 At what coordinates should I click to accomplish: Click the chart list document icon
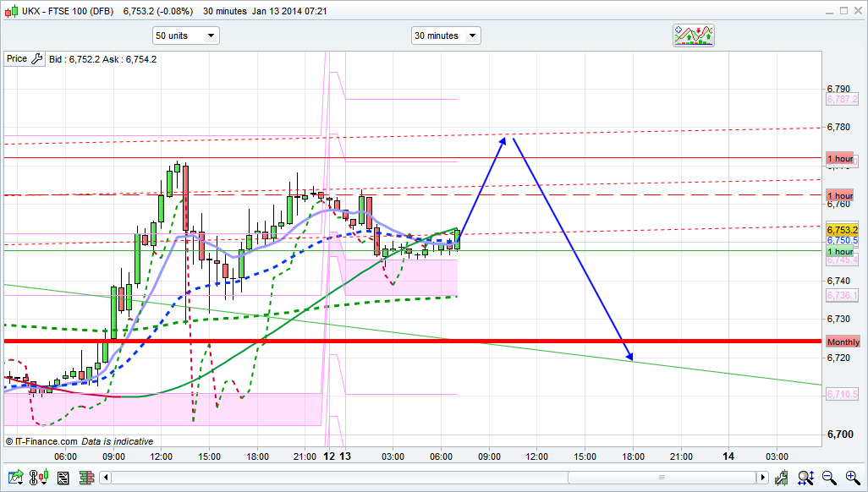point(63,478)
